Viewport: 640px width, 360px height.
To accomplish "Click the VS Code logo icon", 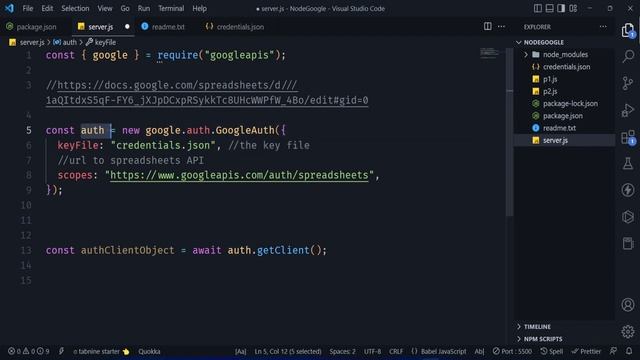I will tap(9, 8).
